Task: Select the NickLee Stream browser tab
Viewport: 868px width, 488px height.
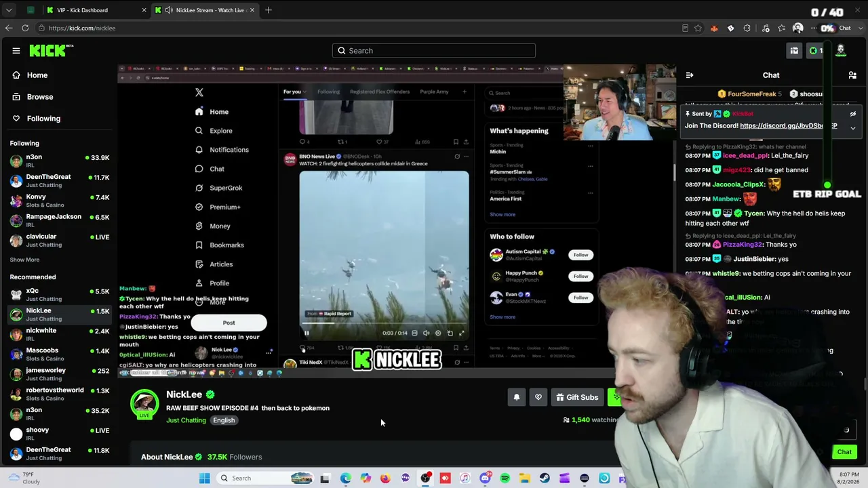Action: [x=204, y=10]
